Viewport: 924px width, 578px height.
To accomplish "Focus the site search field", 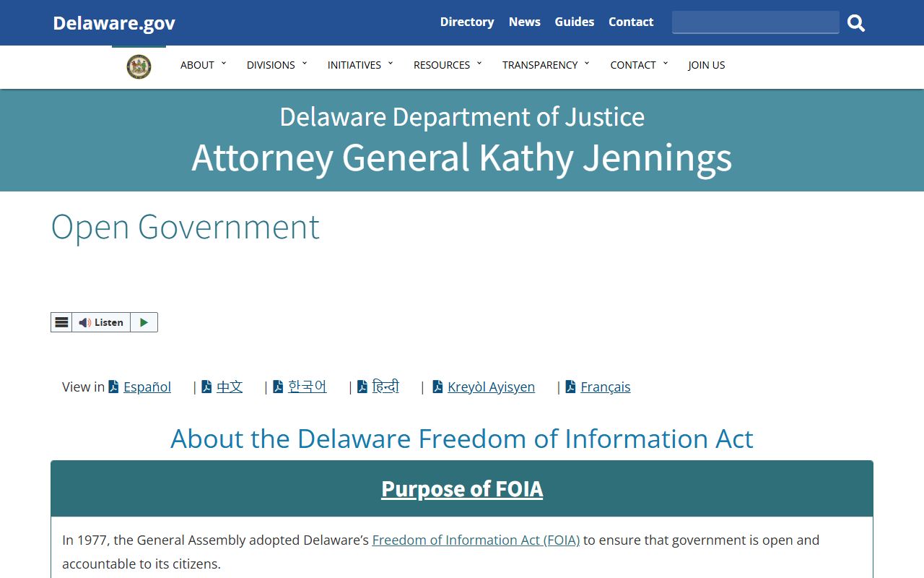I will [756, 22].
